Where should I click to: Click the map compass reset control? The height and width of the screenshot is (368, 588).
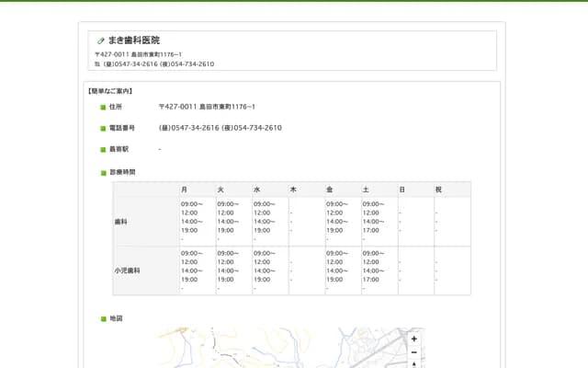coord(413,364)
